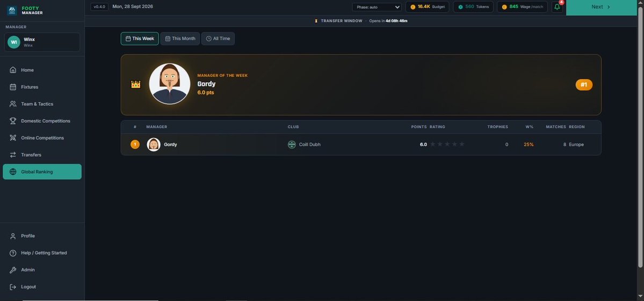Switch to the This Month tab
Viewport: 644px width, 301px height.
[180, 39]
